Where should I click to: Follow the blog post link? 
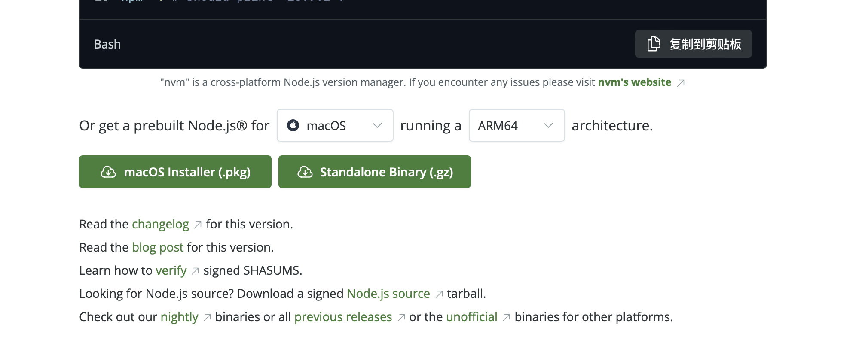click(x=158, y=247)
